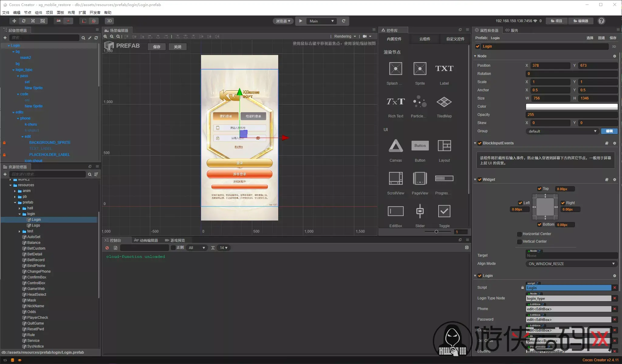Open Node section settings gear
Viewport: 622px width, 364px height.
pyautogui.click(x=614, y=56)
